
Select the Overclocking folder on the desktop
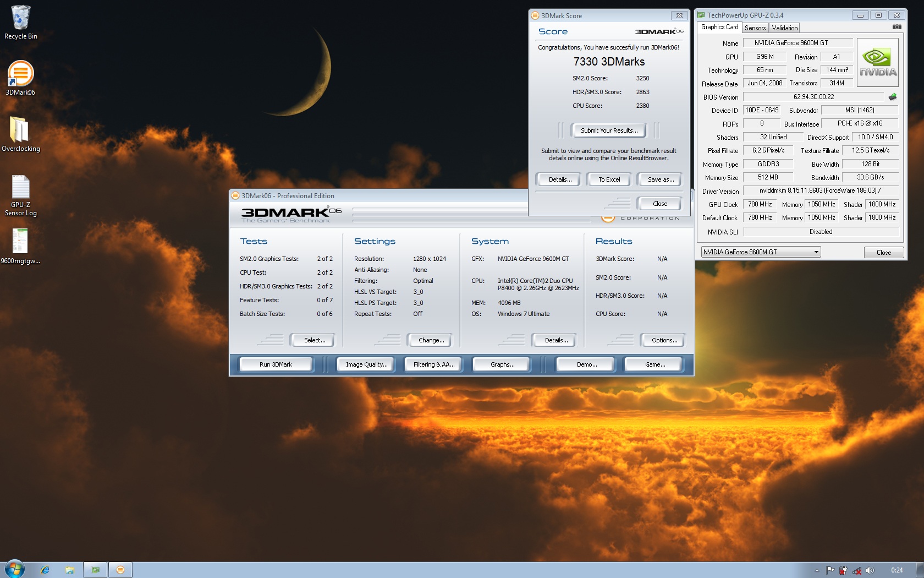(20, 134)
